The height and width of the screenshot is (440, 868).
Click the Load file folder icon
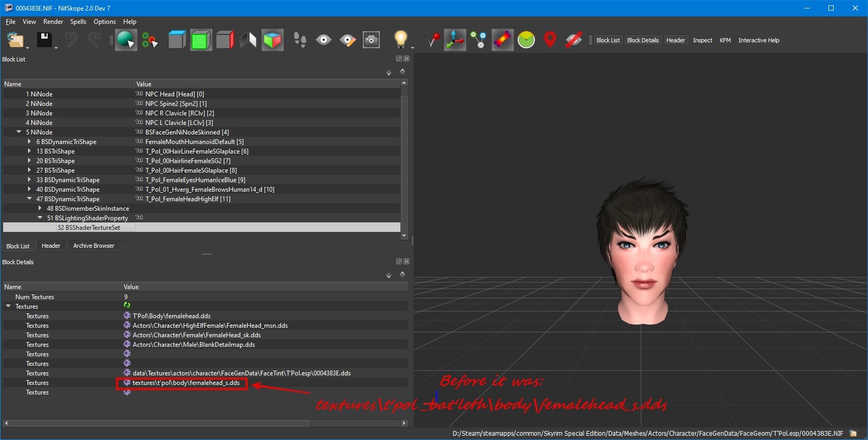[x=15, y=40]
